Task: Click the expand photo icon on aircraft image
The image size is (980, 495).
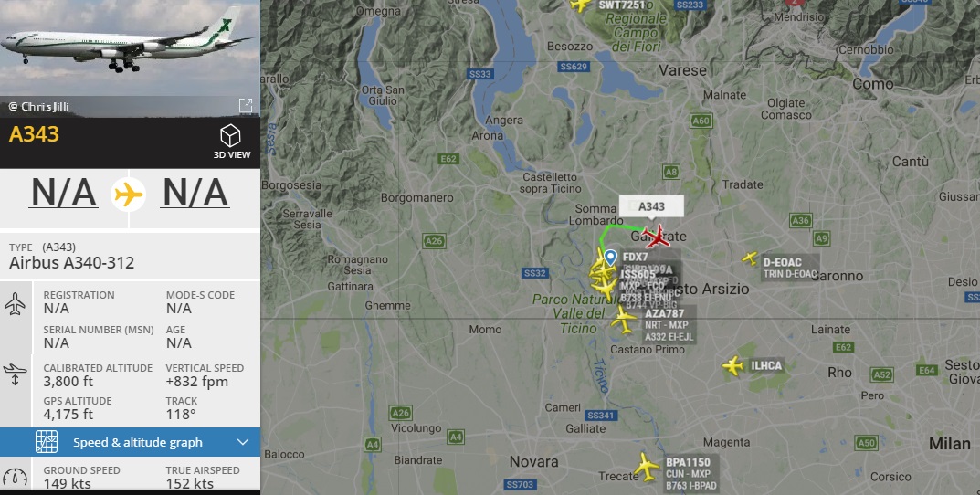Action: 246,106
